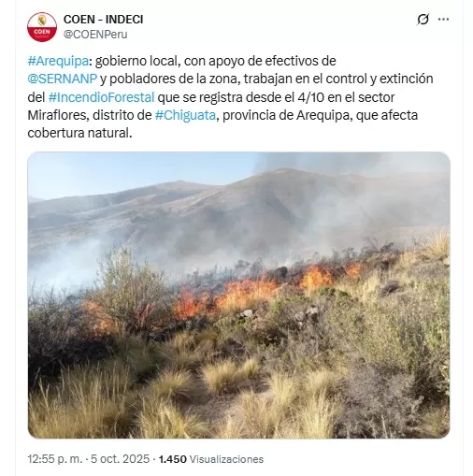Click the blue sky area of photo
This screenshot has height=476, width=473.
[x=124, y=171]
